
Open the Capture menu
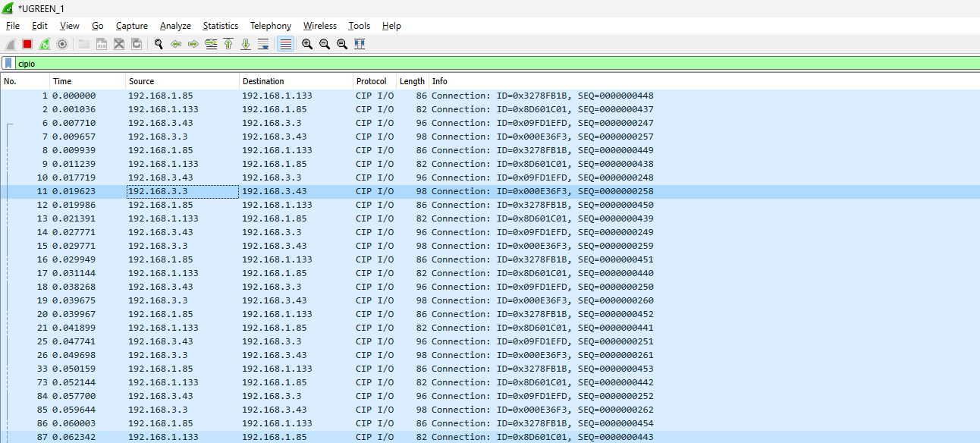[x=132, y=26]
